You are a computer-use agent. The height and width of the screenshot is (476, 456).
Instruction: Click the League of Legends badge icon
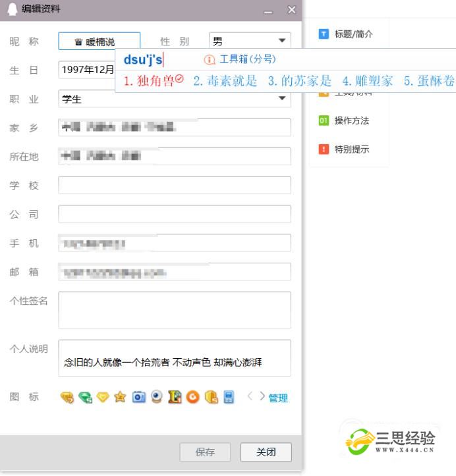(x=175, y=397)
